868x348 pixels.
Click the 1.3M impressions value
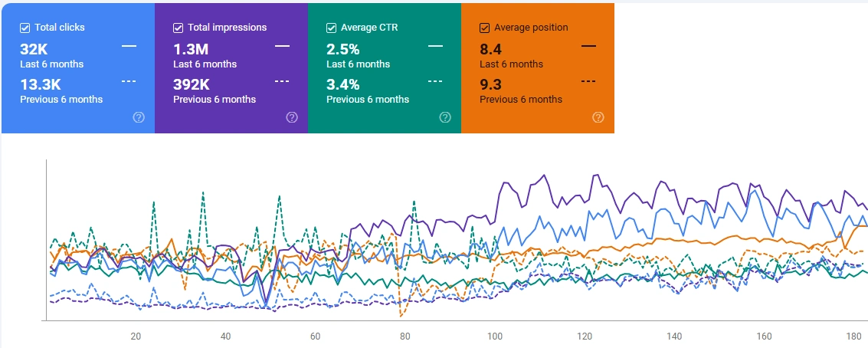(x=191, y=50)
